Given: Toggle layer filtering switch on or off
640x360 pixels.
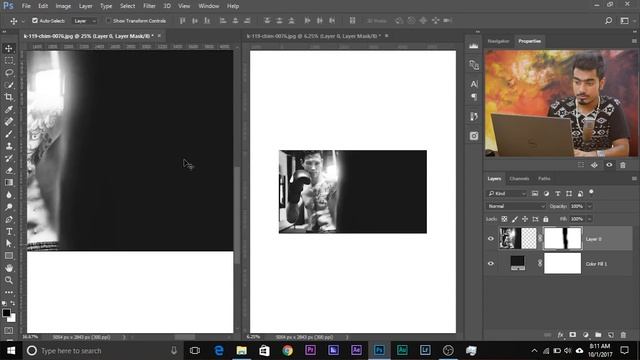Looking at the screenshot, I should click(x=591, y=192).
